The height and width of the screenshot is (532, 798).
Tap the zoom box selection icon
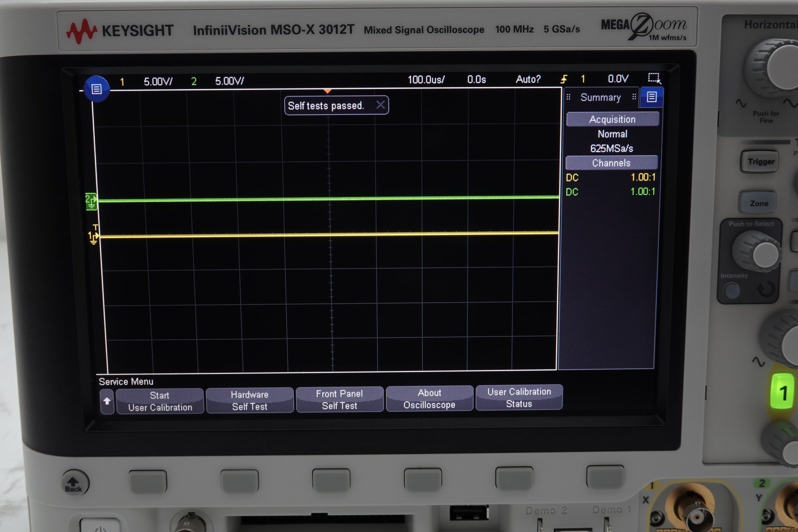pos(654,78)
